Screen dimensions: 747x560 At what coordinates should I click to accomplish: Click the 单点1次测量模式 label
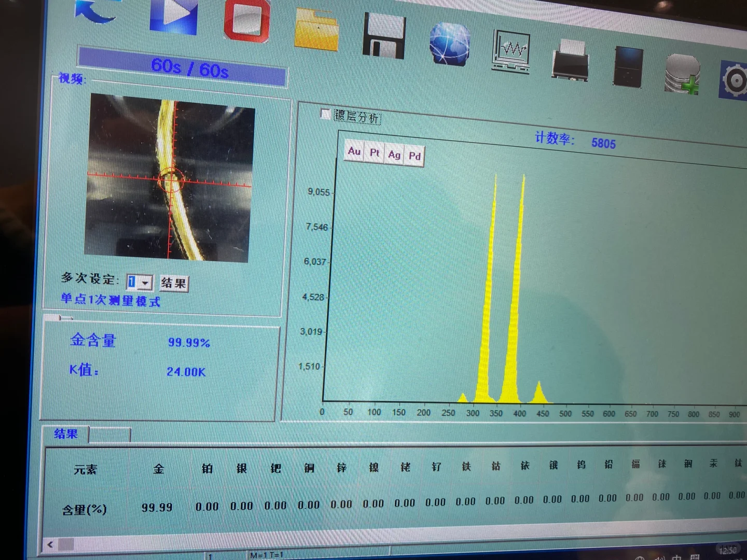(x=110, y=300)
